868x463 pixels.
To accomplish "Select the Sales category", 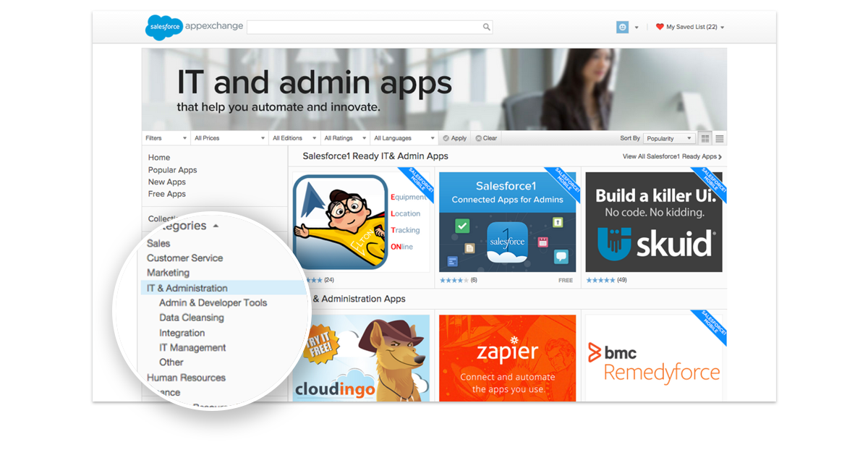I will pyautogui.click(x=158, y=243).
